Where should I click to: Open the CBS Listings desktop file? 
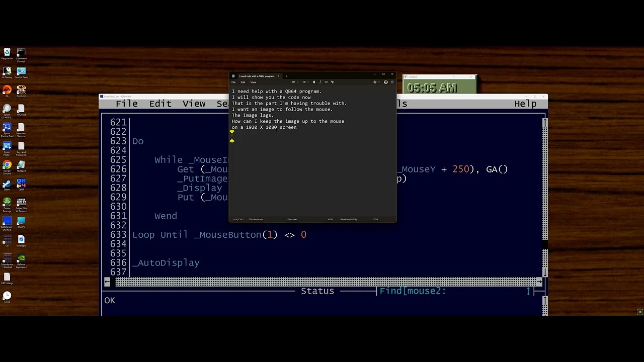7,279
